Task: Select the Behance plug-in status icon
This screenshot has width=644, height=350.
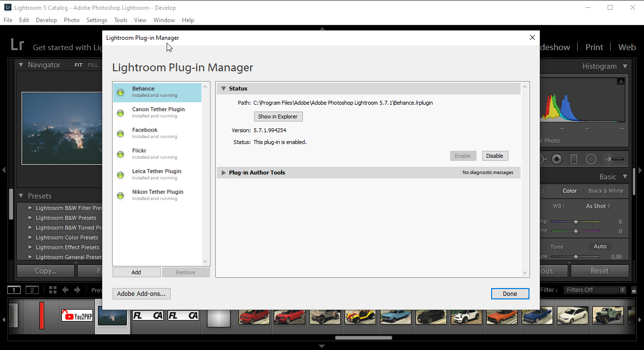Action: (120, 92)
